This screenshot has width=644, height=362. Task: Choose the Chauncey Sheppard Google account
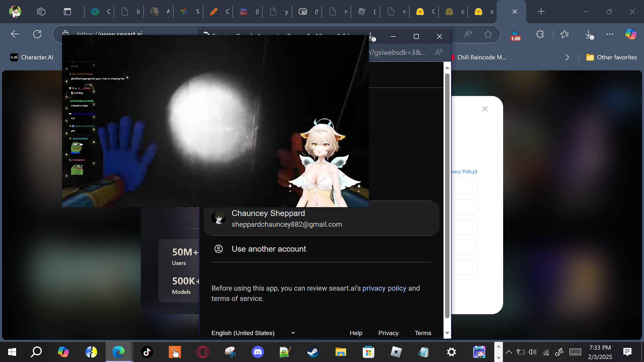point(321,218)
